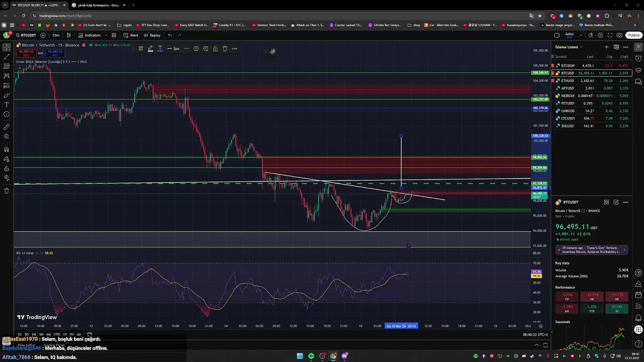Screen dimensions: 644x362
Task: Open Spotify from the Windows taskbar
Action: tap(311, 356)
